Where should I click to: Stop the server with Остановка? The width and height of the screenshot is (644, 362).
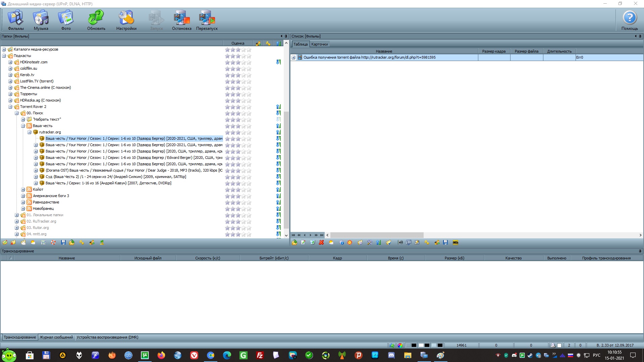181,20
